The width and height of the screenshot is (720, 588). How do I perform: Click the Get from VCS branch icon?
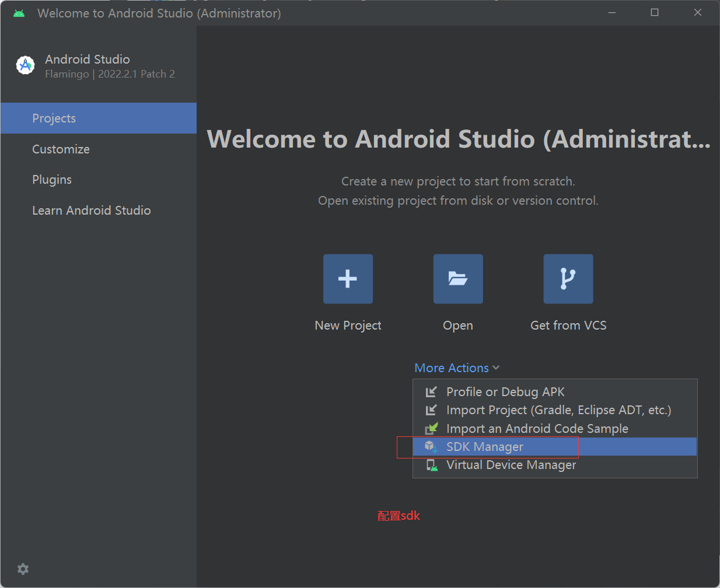[568, 279]
